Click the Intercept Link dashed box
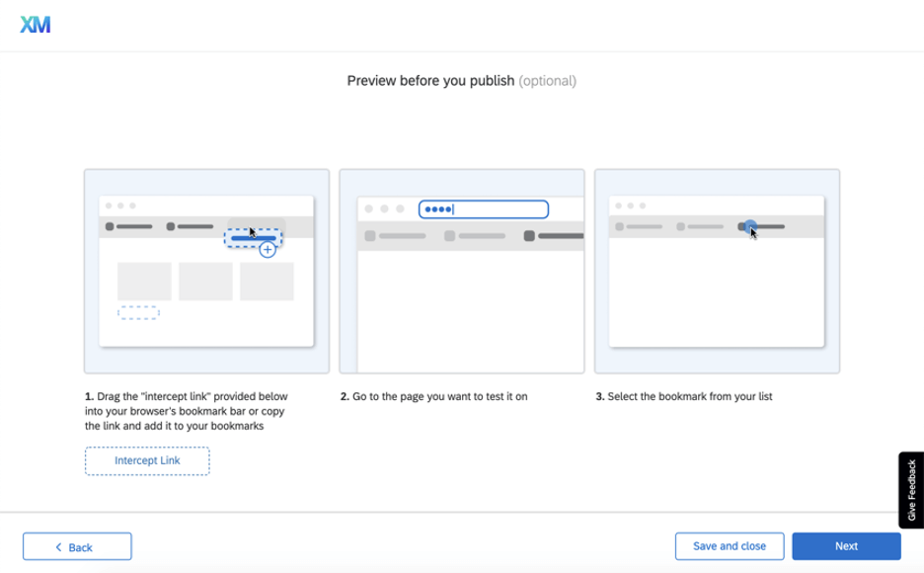The width and height of the screenshot is (924, 573). [147, 460]
